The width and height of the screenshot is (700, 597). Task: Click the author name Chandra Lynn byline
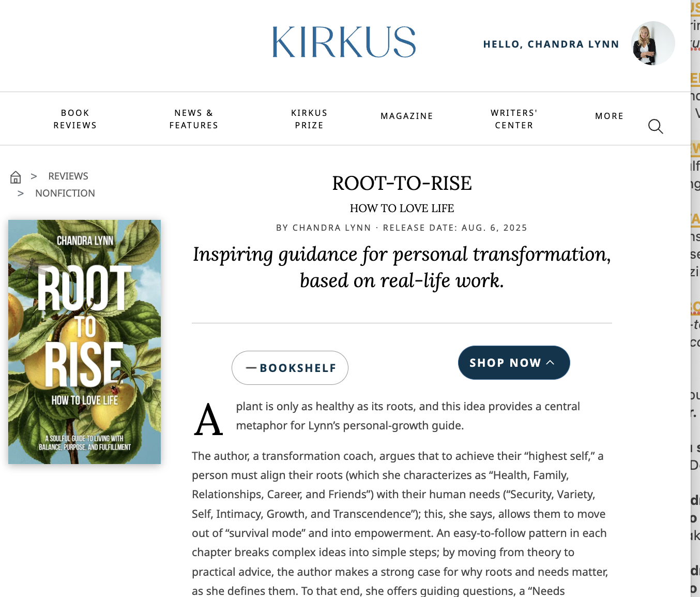331,228
